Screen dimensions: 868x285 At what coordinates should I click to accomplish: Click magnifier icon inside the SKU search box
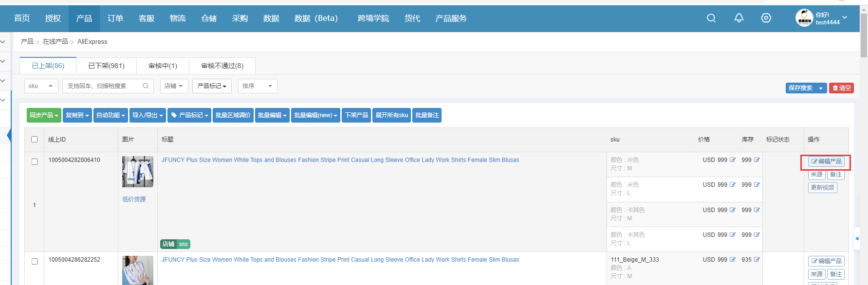[x=146, y=86]
